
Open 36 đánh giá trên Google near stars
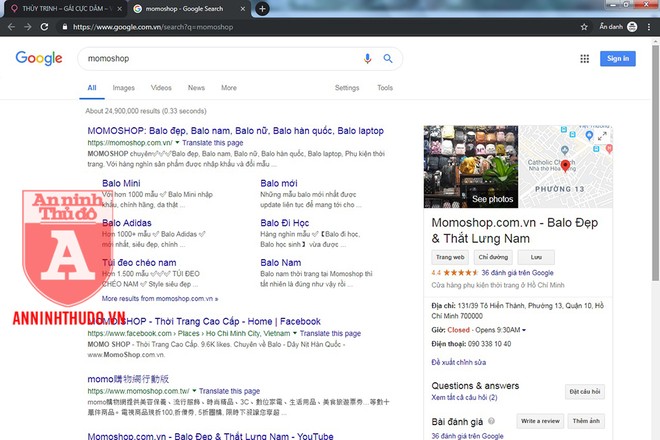pyautogui.click(x=517, y=272)
